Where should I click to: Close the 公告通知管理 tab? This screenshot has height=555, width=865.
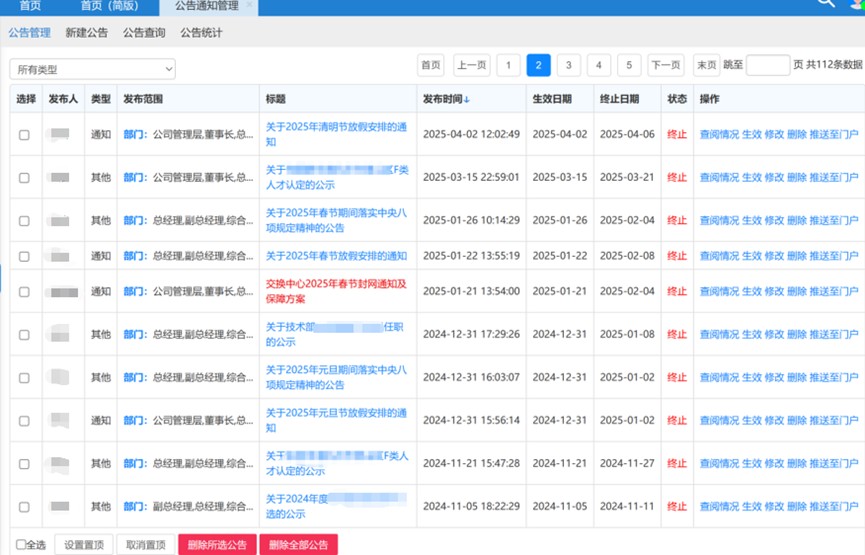click(250, 6)
